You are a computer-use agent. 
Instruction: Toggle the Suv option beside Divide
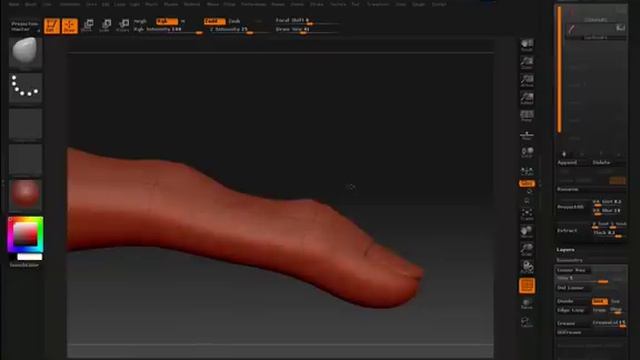(616, 301)
